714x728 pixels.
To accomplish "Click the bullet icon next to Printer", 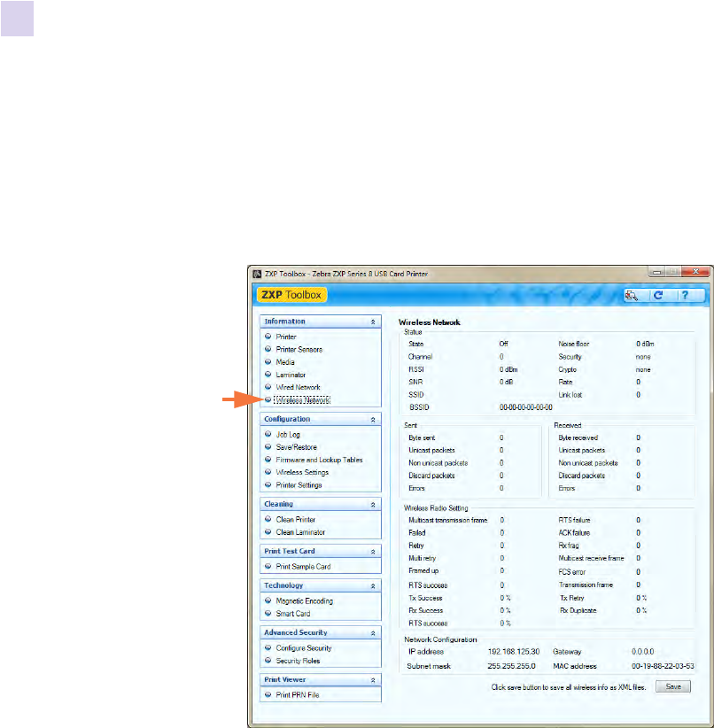I will point(268,337).
